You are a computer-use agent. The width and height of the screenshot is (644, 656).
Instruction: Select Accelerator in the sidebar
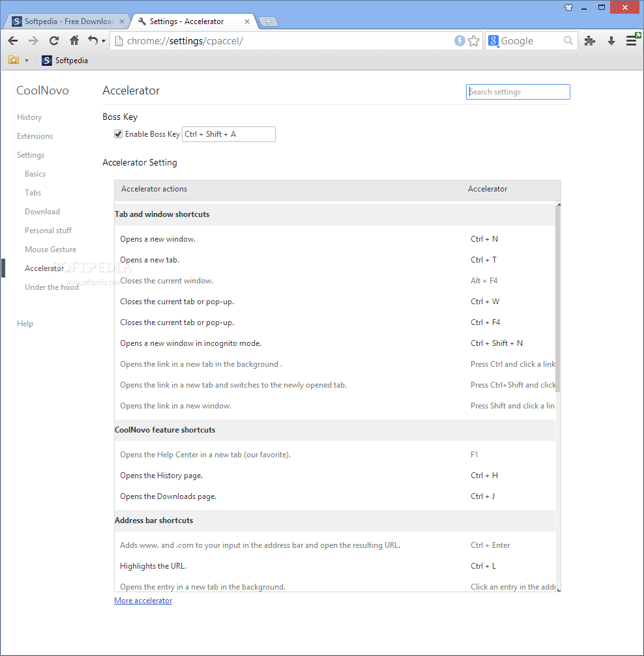tap(44, 268)
